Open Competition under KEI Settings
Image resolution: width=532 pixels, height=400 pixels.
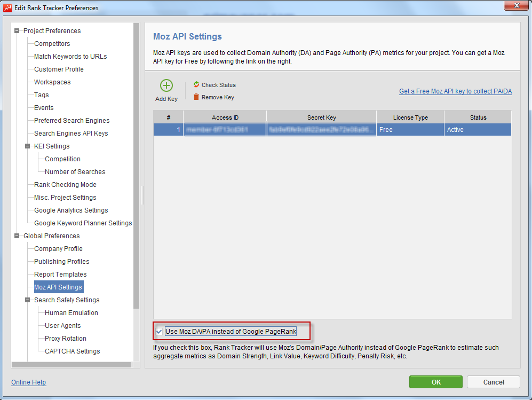point(62,159)
